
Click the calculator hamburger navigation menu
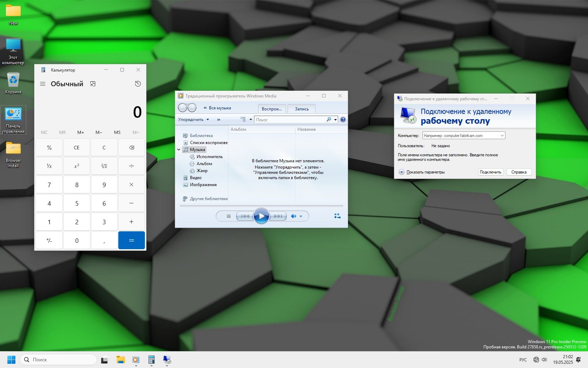pyautogui.click(x=43, y=84)
